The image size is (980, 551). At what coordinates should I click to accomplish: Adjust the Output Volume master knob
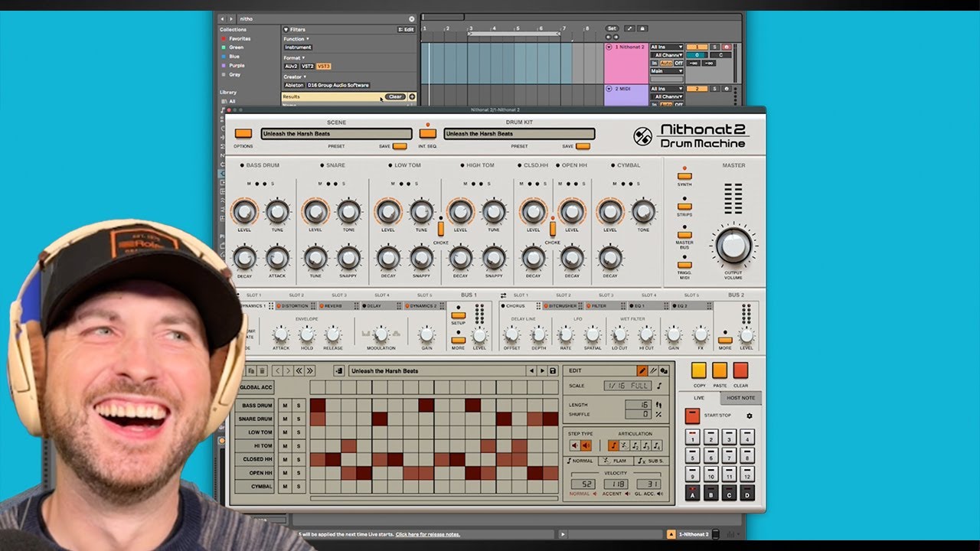pyautogui.click(x=733, y=246)
